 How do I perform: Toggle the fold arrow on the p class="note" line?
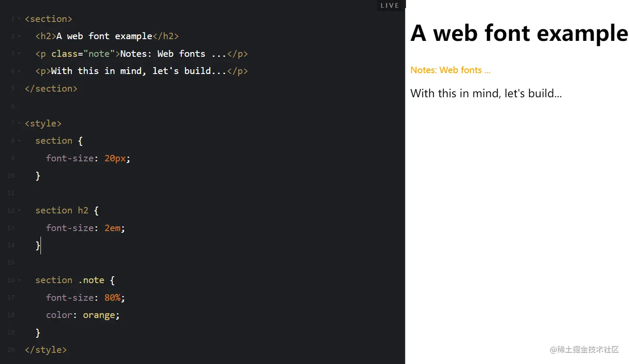pos(19,54)
